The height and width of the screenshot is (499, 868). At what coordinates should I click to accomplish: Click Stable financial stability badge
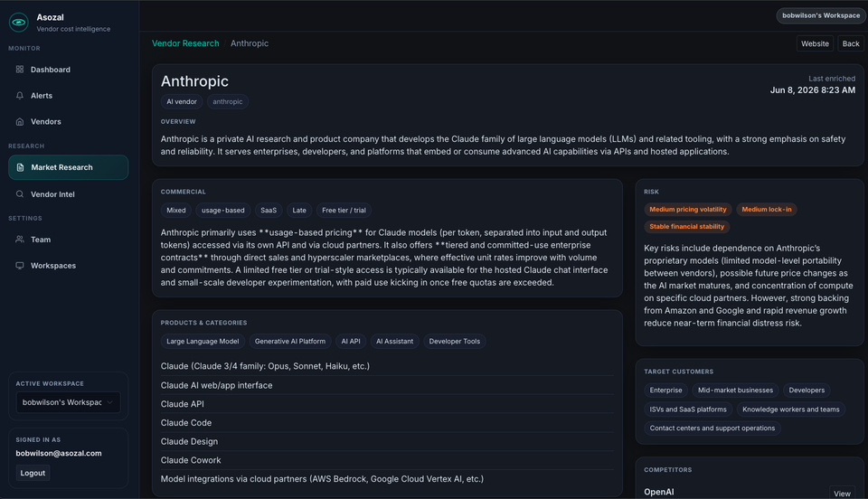pos(686,226)
